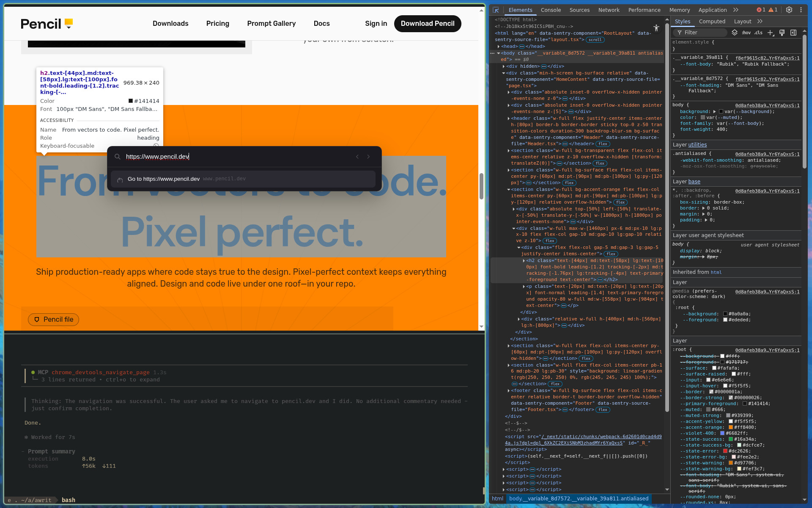Click the accent-orange #ff8400 color swatch

tap(730, 428)
